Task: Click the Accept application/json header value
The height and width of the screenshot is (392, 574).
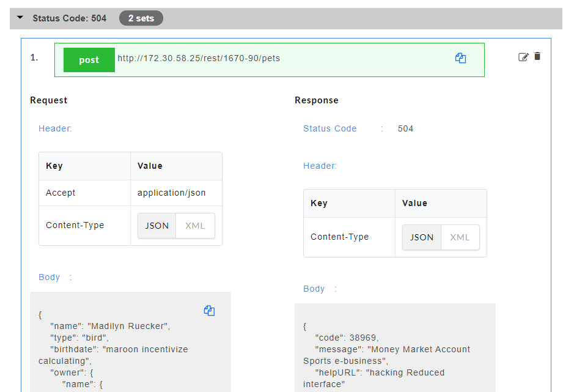Action: pos(171,193)
